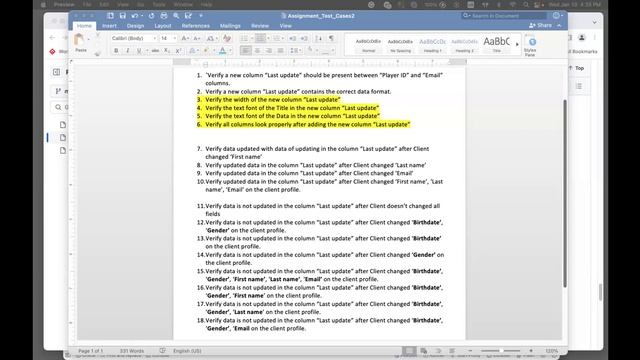Toggle Align Left paragraph button
This screenshot has height=360, width=640.
click(x=245, y=51)
